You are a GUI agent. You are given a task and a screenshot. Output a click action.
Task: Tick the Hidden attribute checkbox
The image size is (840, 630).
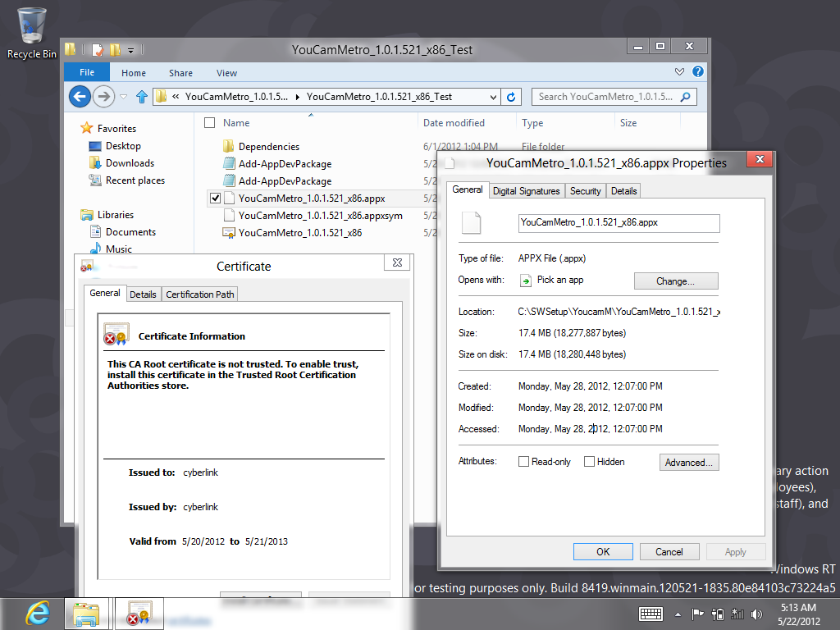pyautogui.click(x=589, y=462)
